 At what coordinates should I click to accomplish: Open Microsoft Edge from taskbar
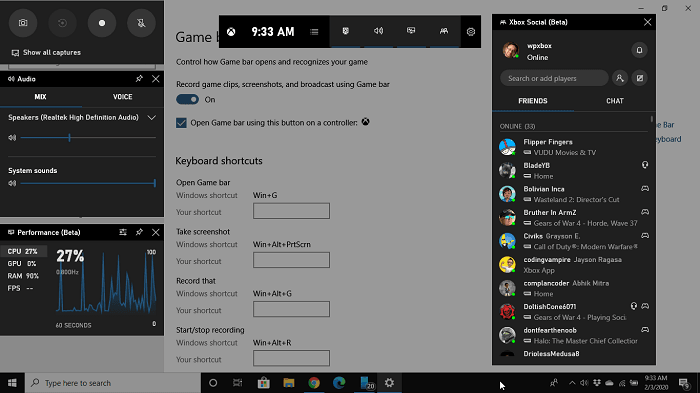point(339,383)
